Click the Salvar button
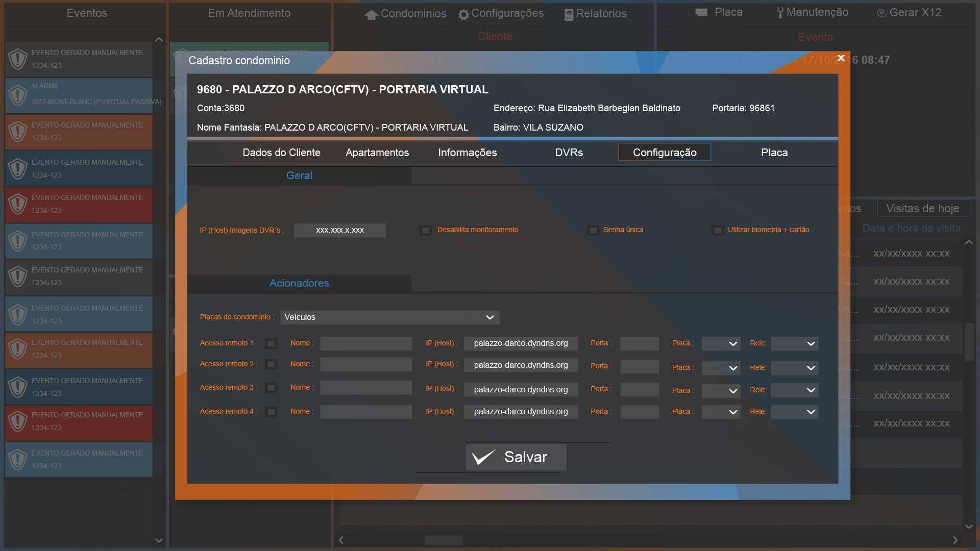 pyautogui.click(x=516, y=457)
